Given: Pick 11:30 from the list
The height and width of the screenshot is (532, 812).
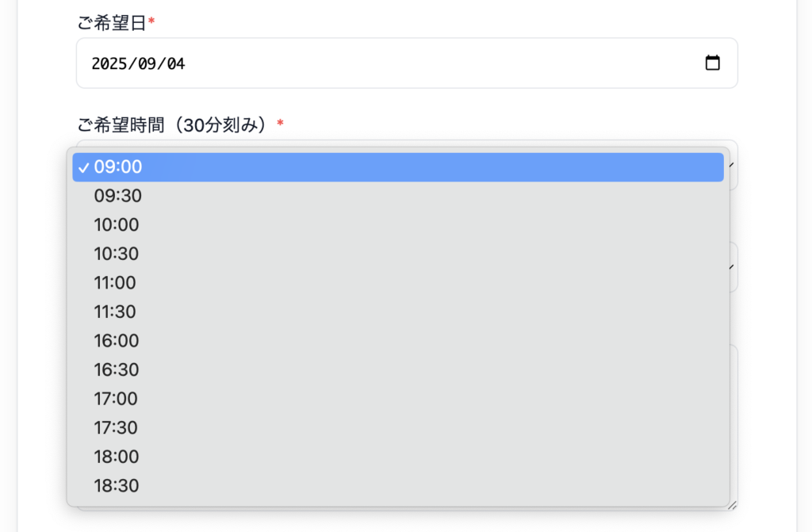Looking at the screenshot, I should [398, 312].
